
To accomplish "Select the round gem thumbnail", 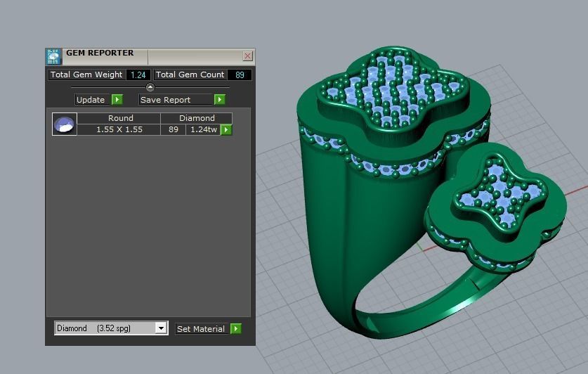I will point(65,124).
